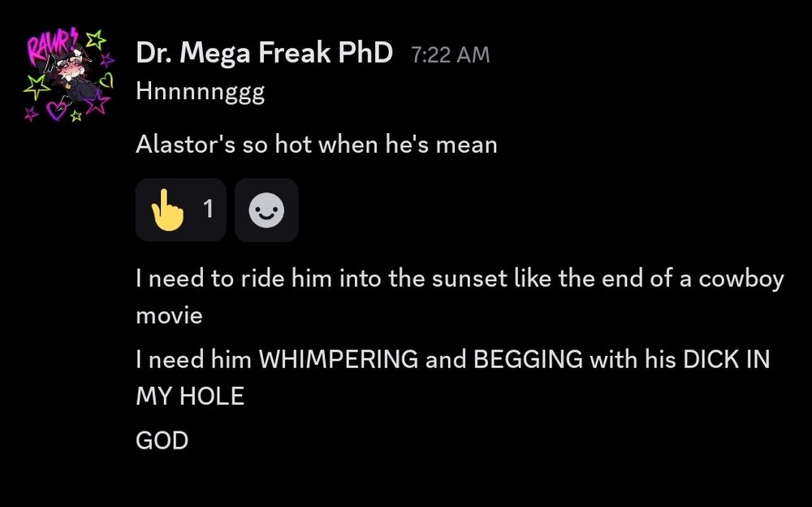This screenshot has width=812, height=507.
Task: Click the word 'cowboy' in the message
Action: tap(741, 280)
